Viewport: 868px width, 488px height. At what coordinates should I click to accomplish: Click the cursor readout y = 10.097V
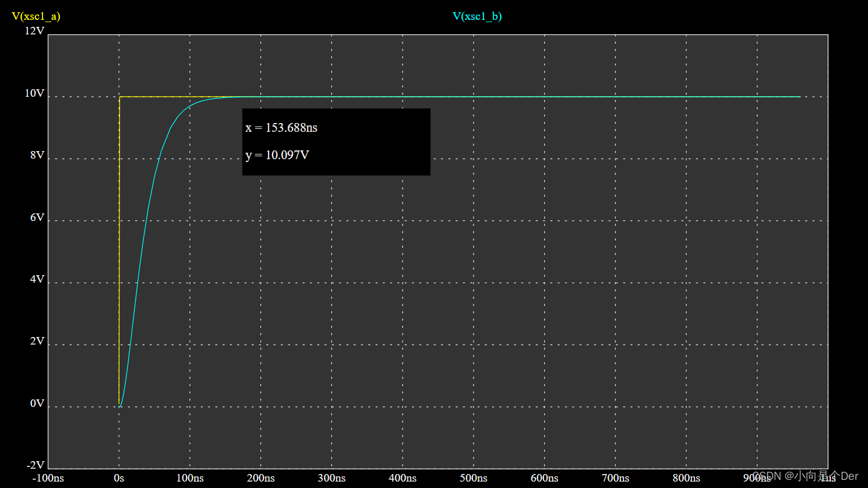point(277,155)
